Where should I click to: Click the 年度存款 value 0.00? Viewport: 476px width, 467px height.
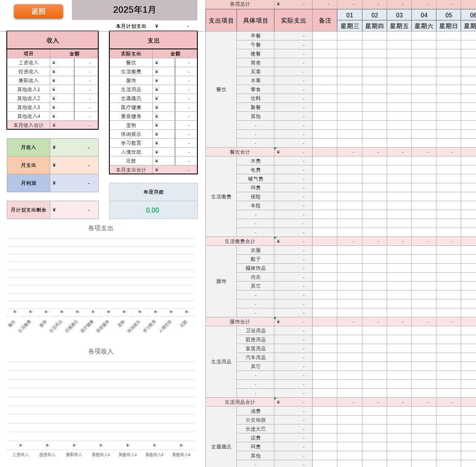(153, 210)
